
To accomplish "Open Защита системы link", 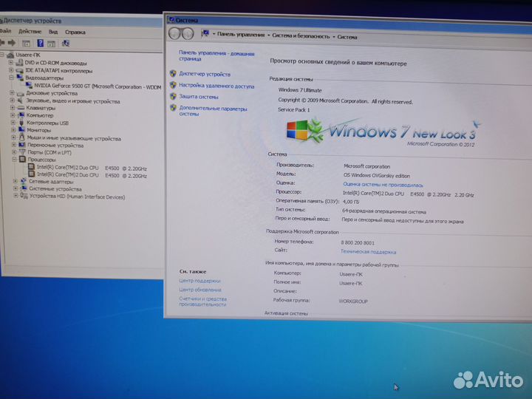I will tap(199, 97).
